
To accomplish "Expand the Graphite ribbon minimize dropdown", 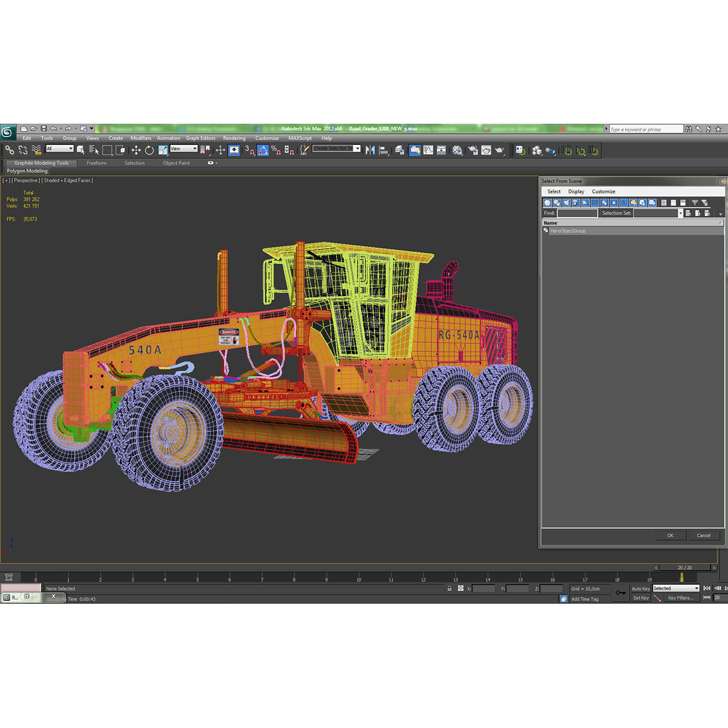I will (212, 163).
